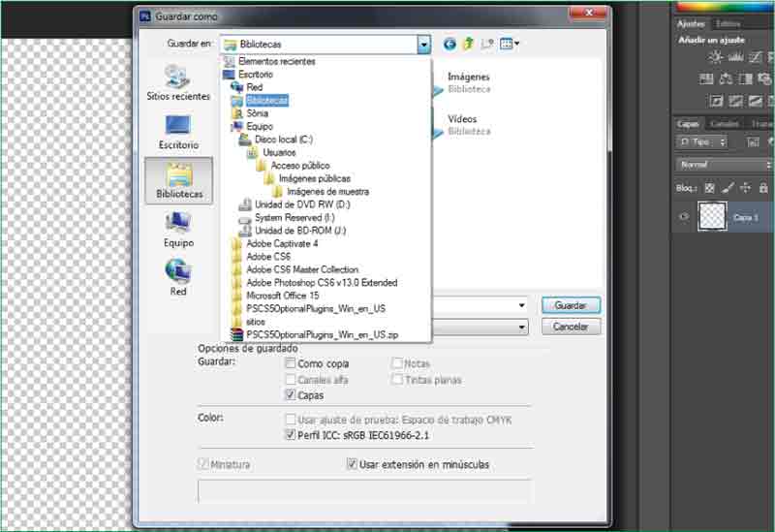Go back using the blue arrow icon
Screen dimensions: 775x532
(x=449, y=44)
